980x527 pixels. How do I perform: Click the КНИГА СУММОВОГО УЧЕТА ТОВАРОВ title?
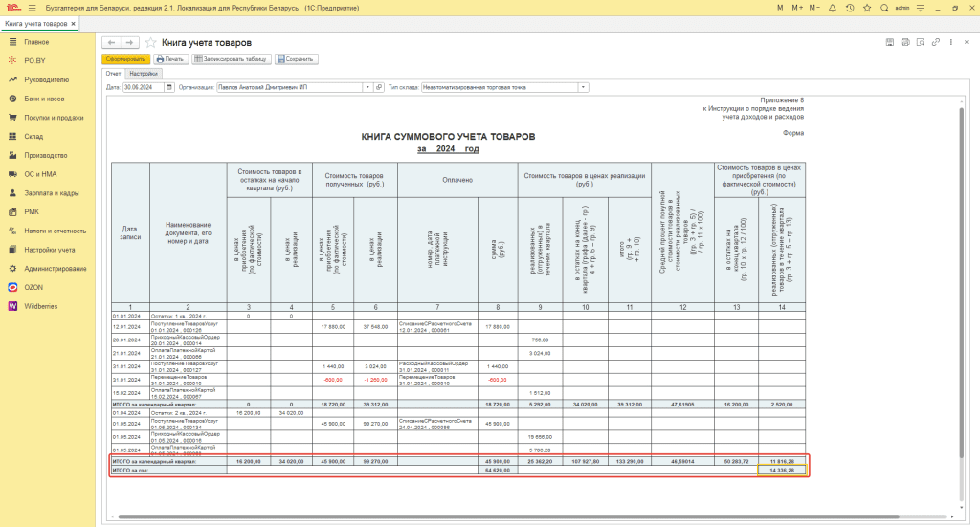click(x=448, y=136)
